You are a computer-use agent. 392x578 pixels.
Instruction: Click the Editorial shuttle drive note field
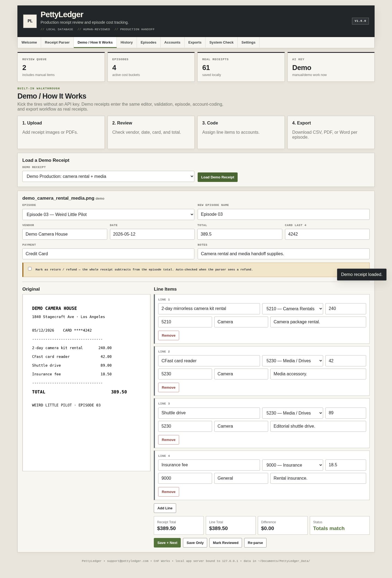tap(318, 426)
